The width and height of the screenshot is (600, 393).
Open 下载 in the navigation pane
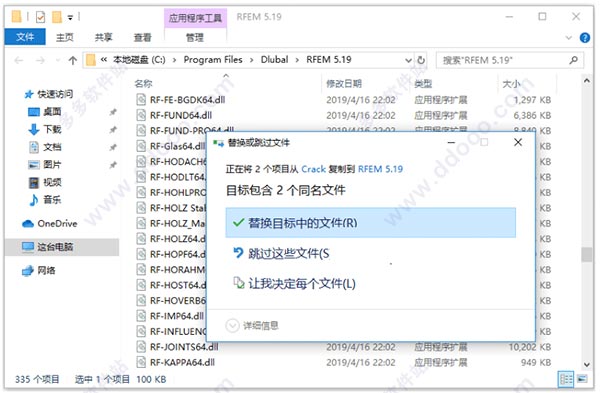[x=52, y=129]
